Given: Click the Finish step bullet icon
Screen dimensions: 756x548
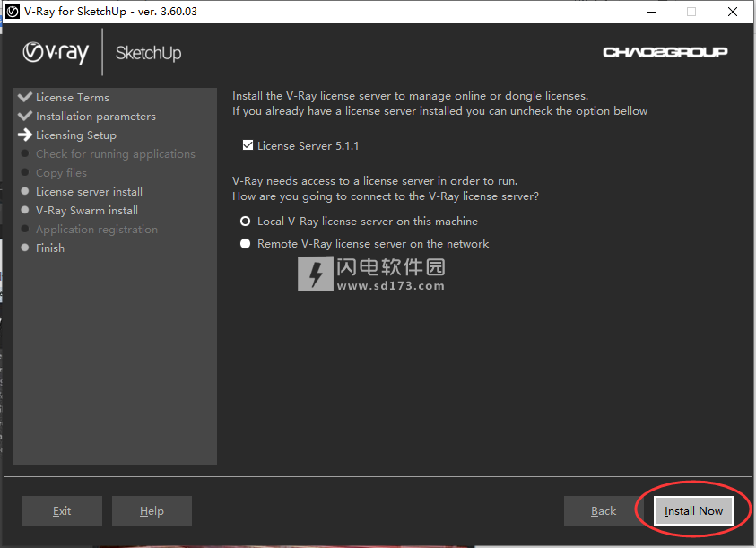Looking at the screenshot, I should coord(25,248).
